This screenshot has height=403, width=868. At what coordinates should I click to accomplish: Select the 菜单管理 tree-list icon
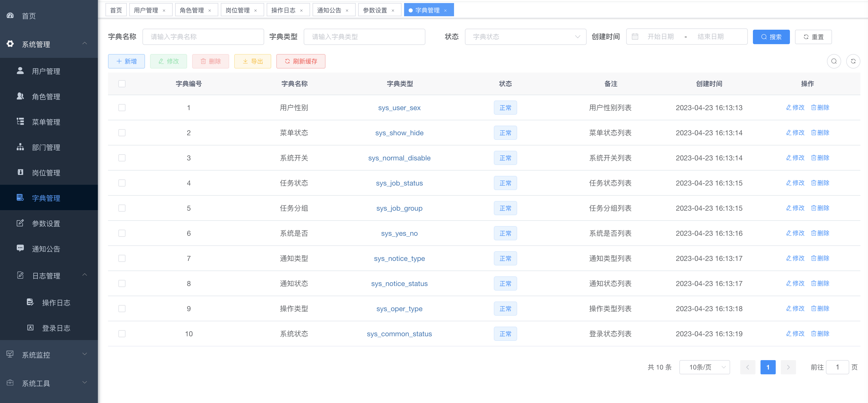click(x=20, y=121)
